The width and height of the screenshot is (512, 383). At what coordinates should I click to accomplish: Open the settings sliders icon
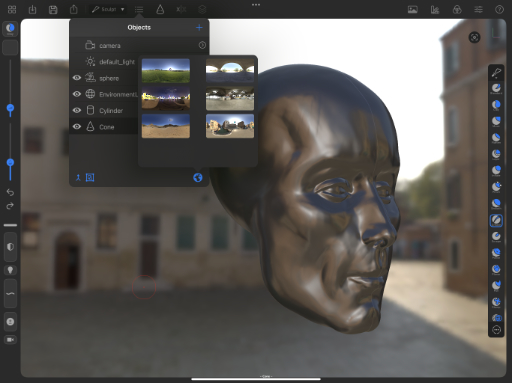pos(478,9)
